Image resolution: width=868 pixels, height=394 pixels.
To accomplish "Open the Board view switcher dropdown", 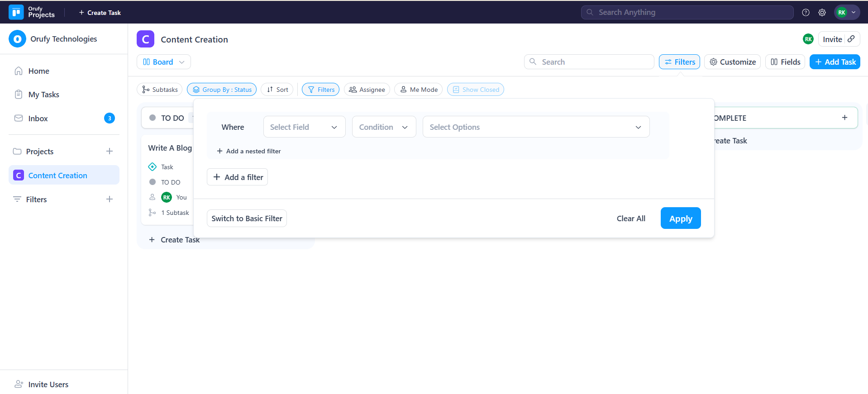I will click(163, 62).
